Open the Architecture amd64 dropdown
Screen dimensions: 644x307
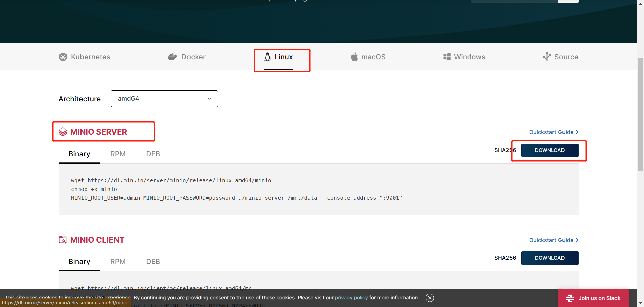(x=164, y=99)
